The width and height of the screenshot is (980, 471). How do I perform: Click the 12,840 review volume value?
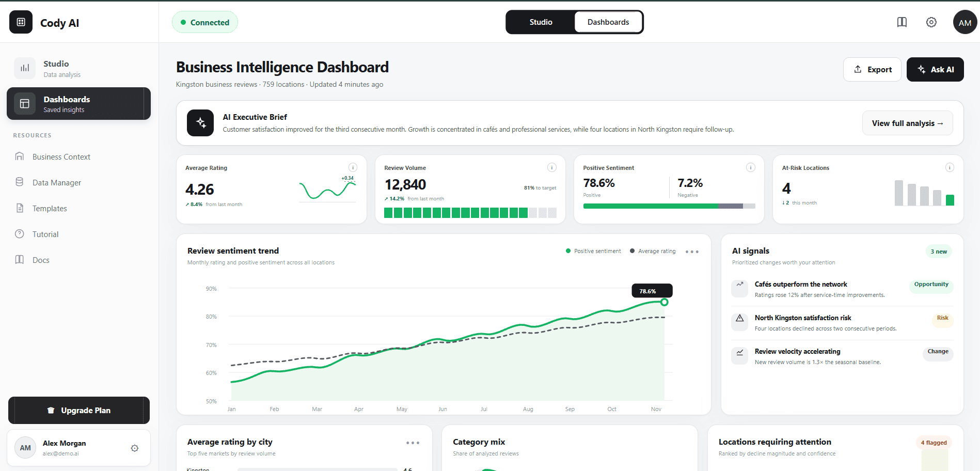pyautogui.click(x=405, y=184)
